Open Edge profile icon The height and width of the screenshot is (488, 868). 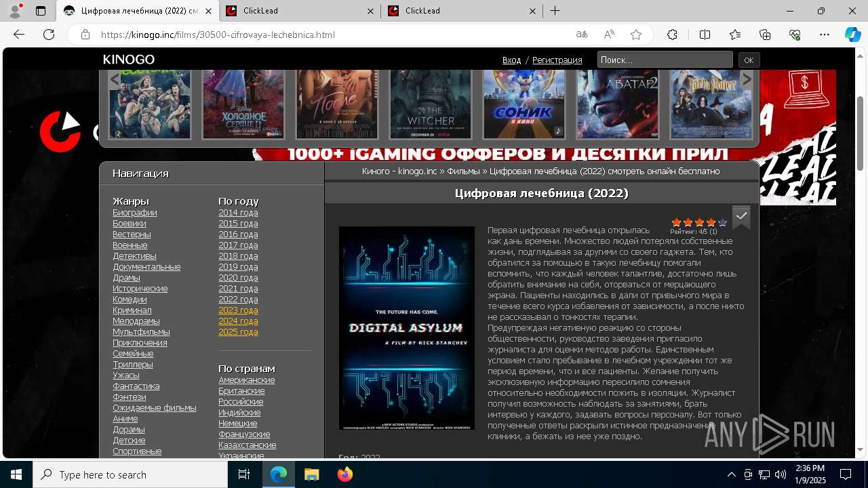coord(14,11)
